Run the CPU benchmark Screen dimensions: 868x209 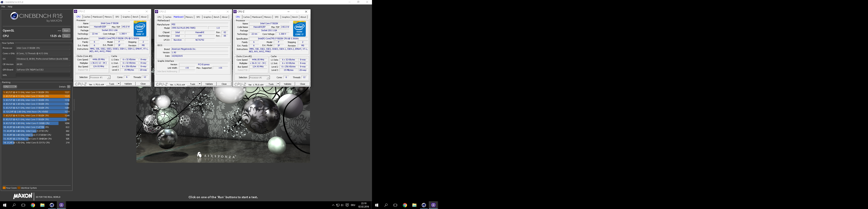pyautogui.click(x=66, y=36)
